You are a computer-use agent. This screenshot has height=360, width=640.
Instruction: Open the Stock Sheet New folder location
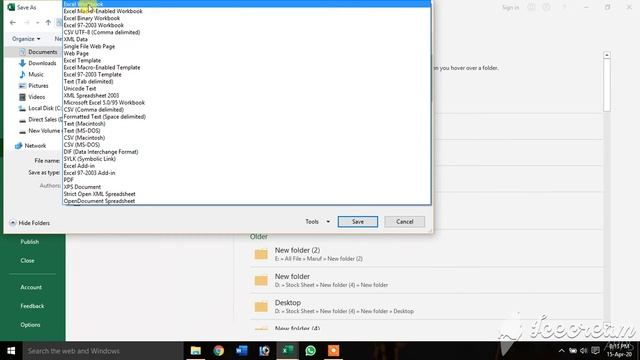pos(427,280)
